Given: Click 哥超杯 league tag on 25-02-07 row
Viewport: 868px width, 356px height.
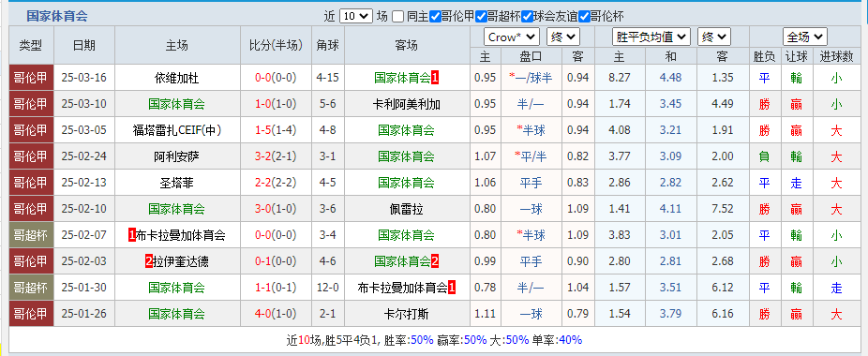Looking at the screenshot, I should pyautogui.click(x=31, y=235).
